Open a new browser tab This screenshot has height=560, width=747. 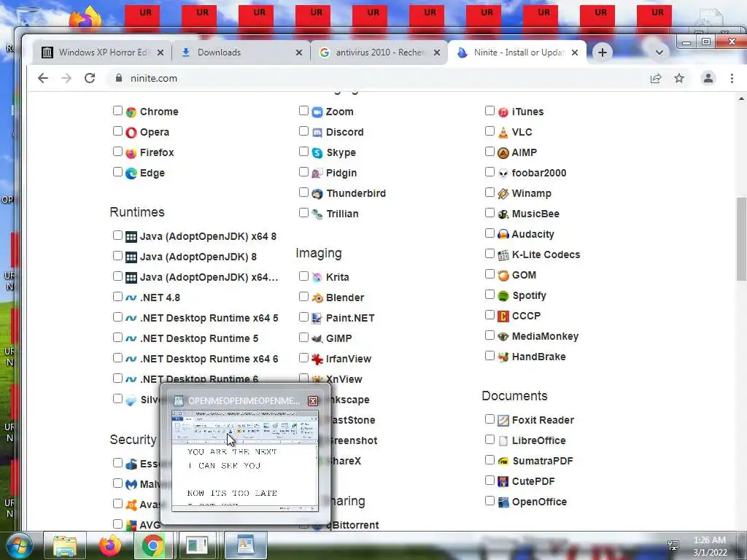point(602,52)
